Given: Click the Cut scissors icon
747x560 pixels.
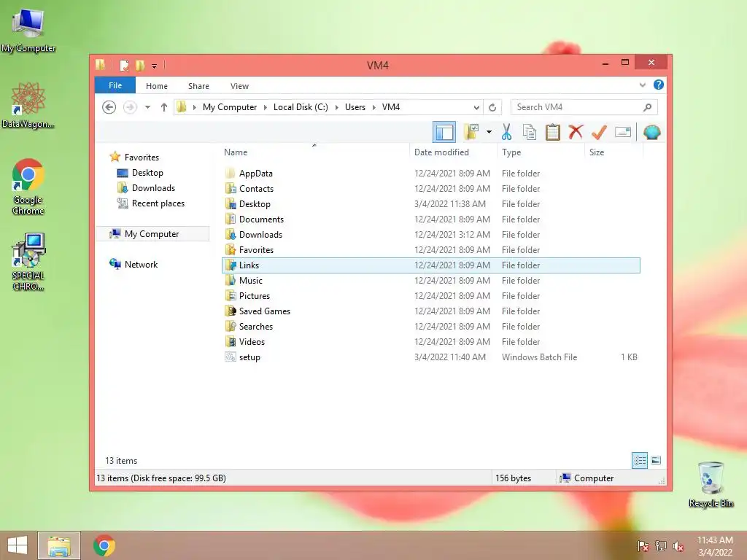Looking at the screenshot, I should point(506,132).
